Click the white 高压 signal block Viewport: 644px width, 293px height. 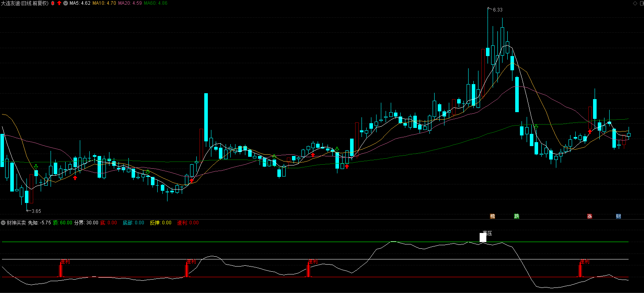[x=483, y=237]
